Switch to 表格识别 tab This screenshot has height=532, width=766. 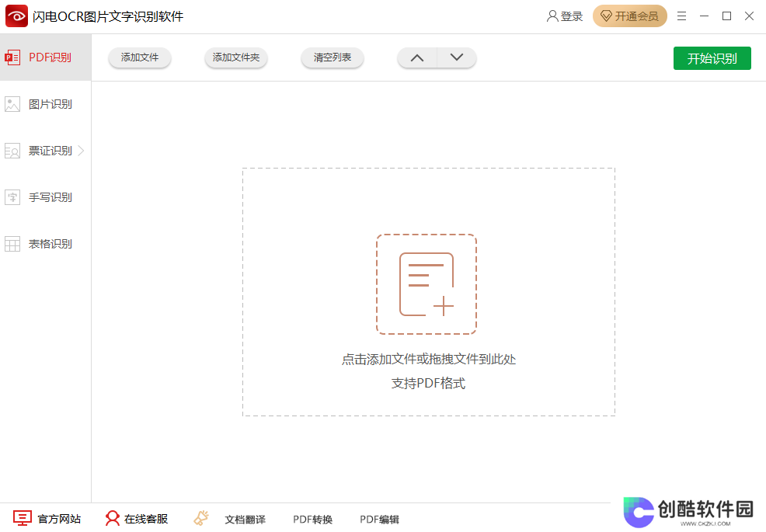tap(45, 244)
